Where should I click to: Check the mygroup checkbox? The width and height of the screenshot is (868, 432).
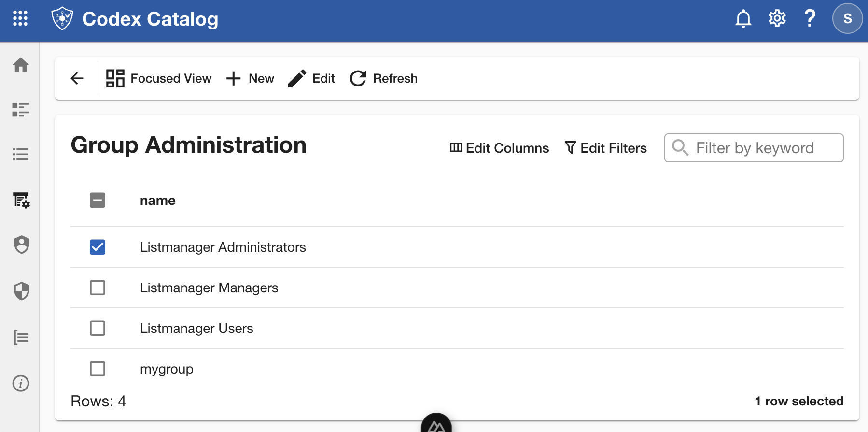pos(98,369)
